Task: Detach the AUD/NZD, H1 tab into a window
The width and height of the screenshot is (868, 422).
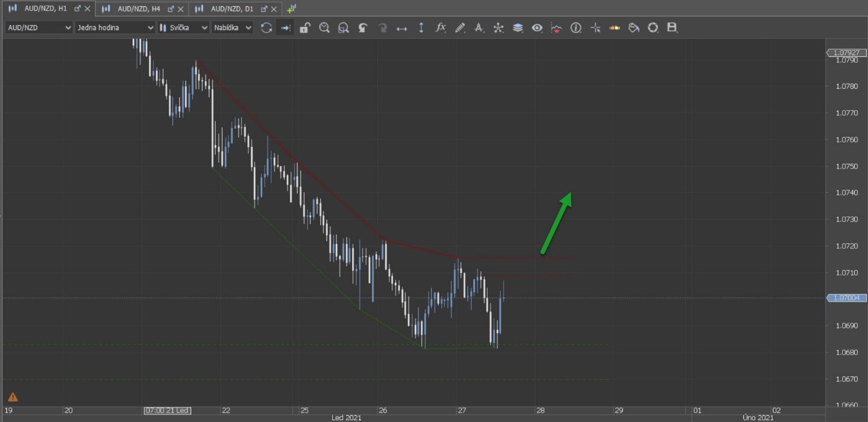Action: tap(78, 9)
